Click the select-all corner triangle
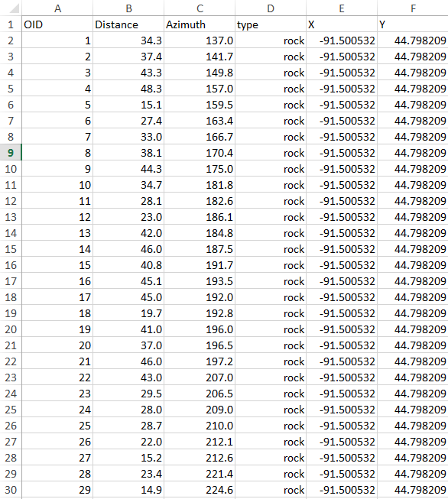The image size is (448, 499). coord(14,8)
